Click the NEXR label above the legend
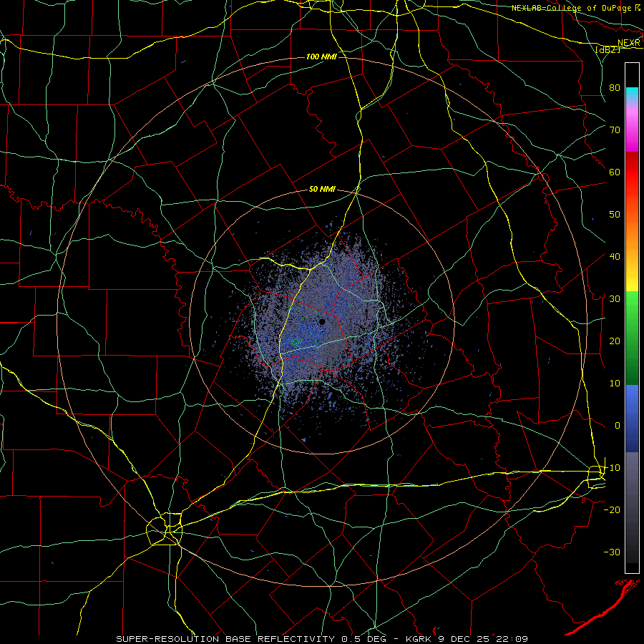 [x=629, y=43]
